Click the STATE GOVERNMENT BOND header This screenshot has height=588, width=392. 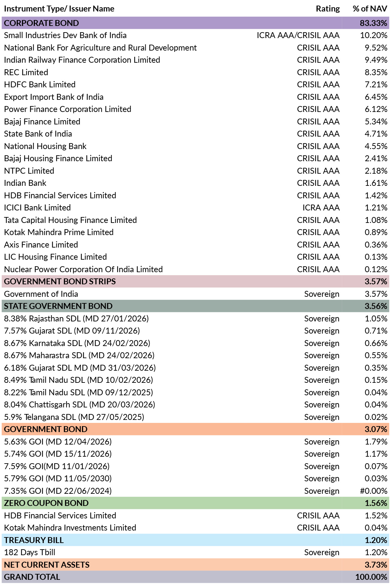[x=196, y=306]
